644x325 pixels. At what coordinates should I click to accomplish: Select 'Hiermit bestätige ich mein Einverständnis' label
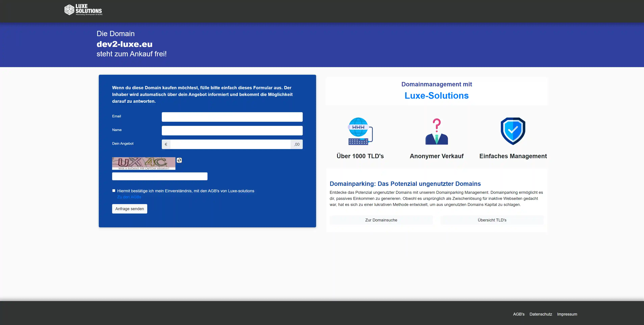pos(186,191)
